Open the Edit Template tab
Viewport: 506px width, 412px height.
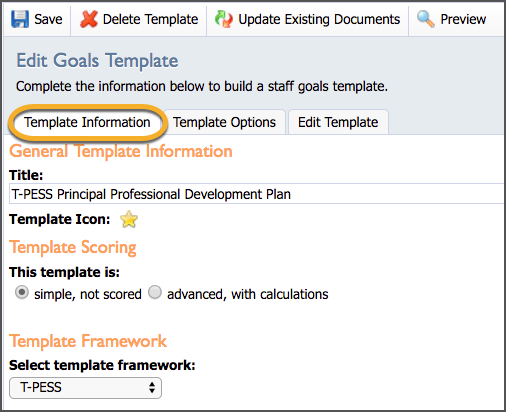(x=338, y=122)
